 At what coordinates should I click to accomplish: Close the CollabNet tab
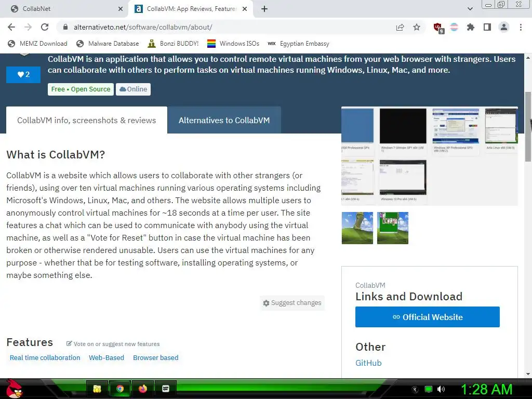(121, 9)
